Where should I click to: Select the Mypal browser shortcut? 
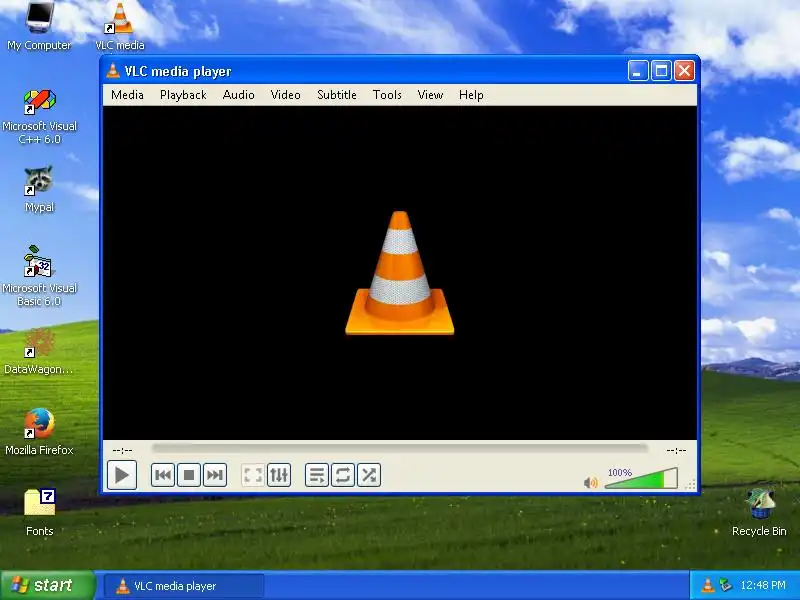coord(39,189)
